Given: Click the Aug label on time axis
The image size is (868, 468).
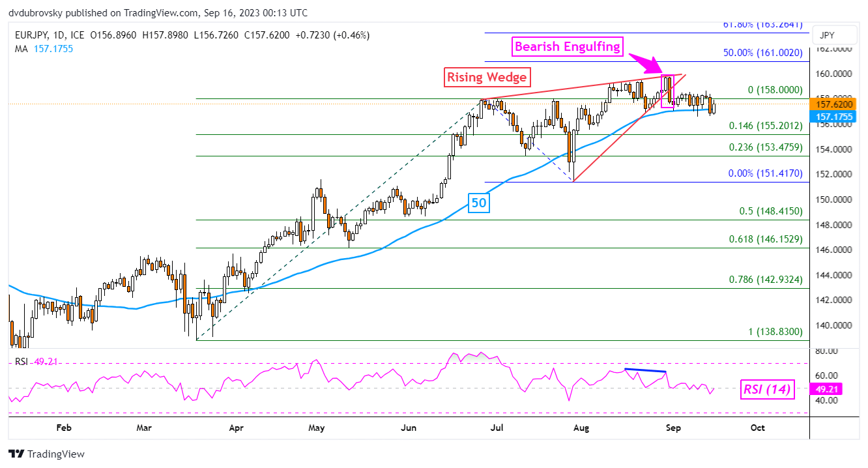Looking at the screenshot, I should 583,428.
